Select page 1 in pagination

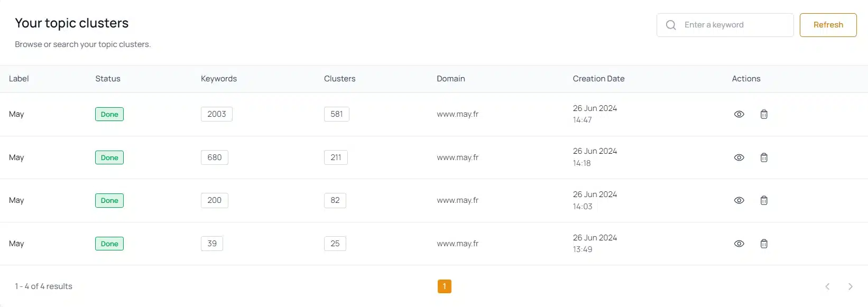point(445,286)
